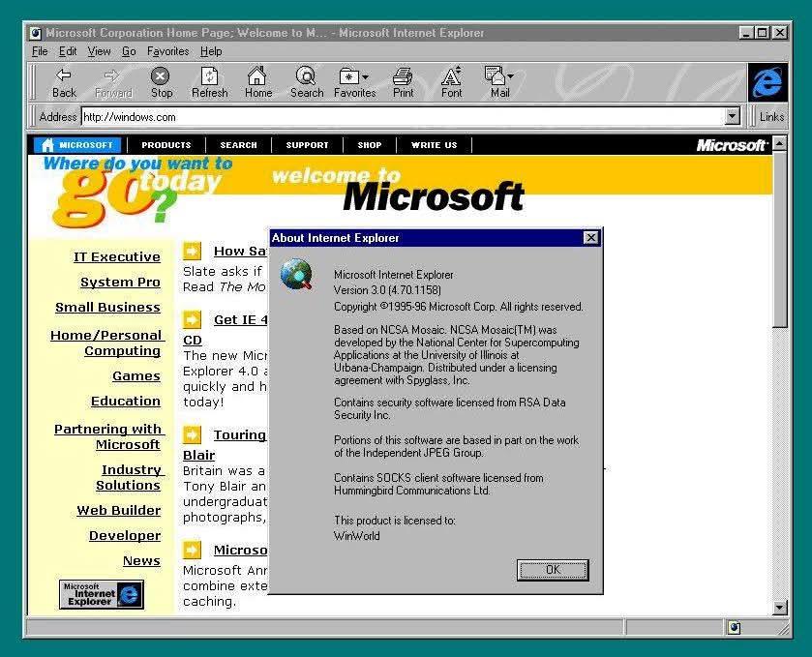Reload the page using the Refresh icon
Screen dimensions: 812x657
pos(209,82)
